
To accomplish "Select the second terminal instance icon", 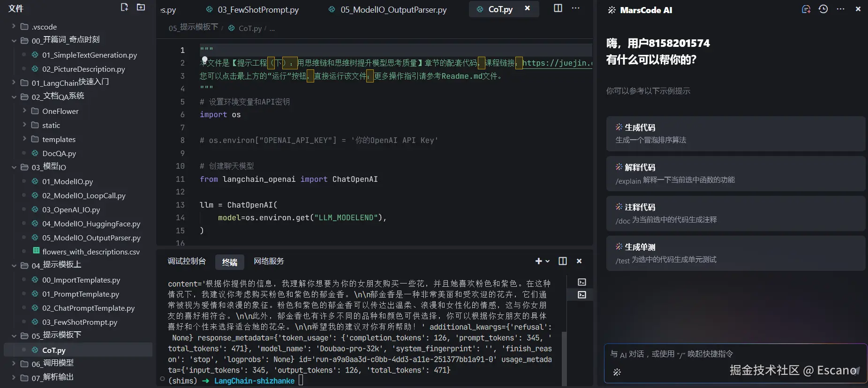I will pos(582,295).
